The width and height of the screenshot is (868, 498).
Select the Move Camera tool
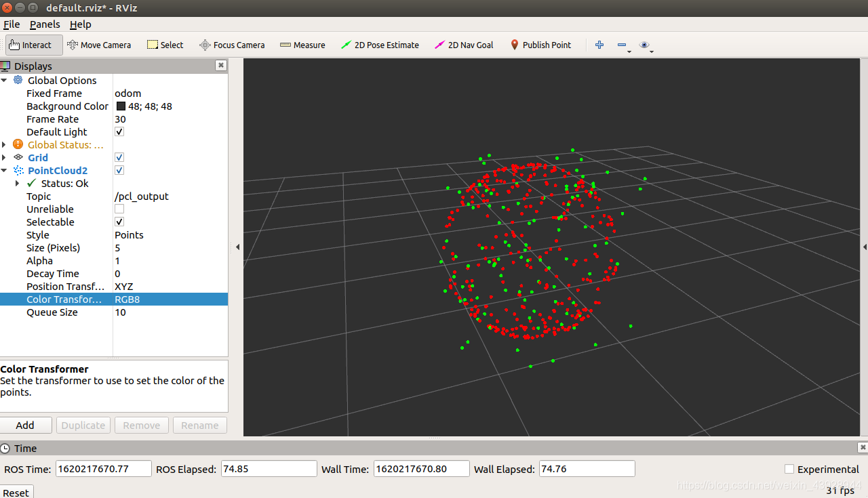point(99,45)
